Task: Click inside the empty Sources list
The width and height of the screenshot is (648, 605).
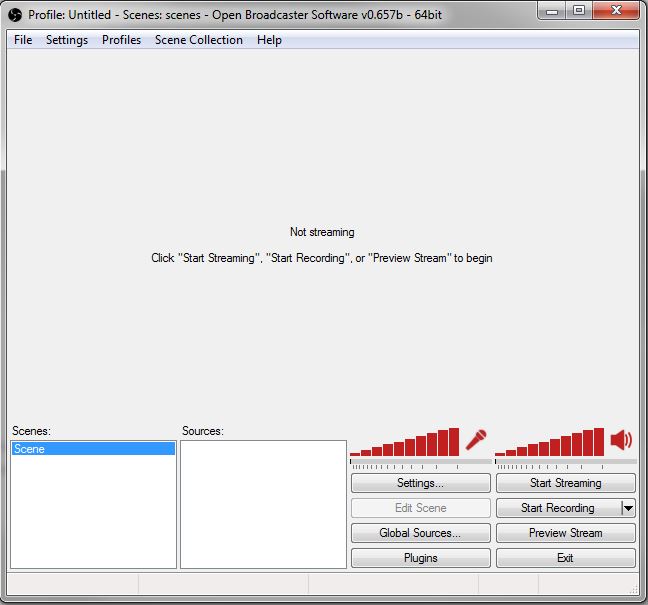Action: click(x=263, y=505)
